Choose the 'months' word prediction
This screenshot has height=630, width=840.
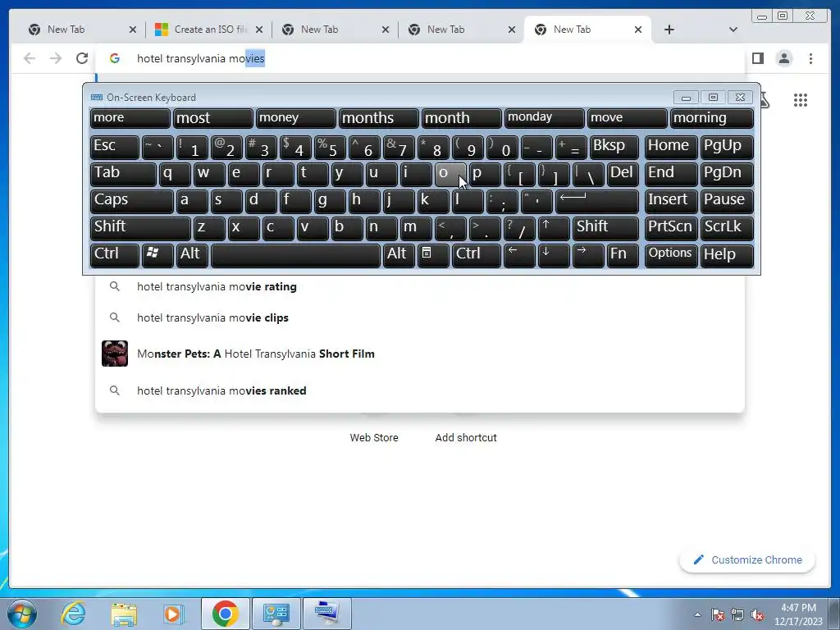(379, 118)
